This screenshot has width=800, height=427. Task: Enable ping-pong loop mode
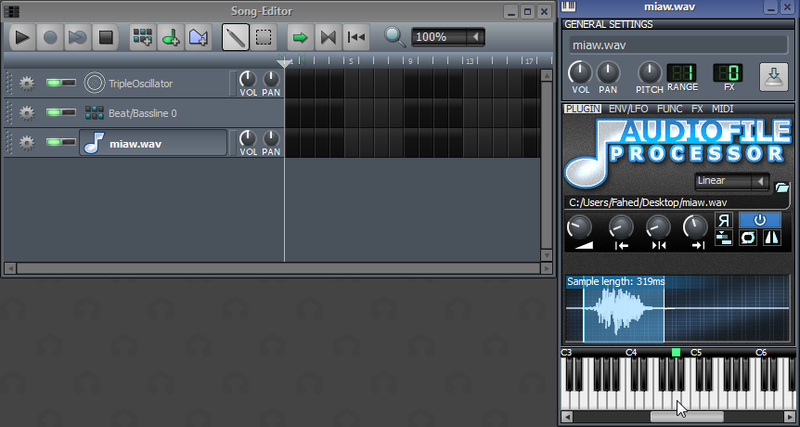click(772, 237)
